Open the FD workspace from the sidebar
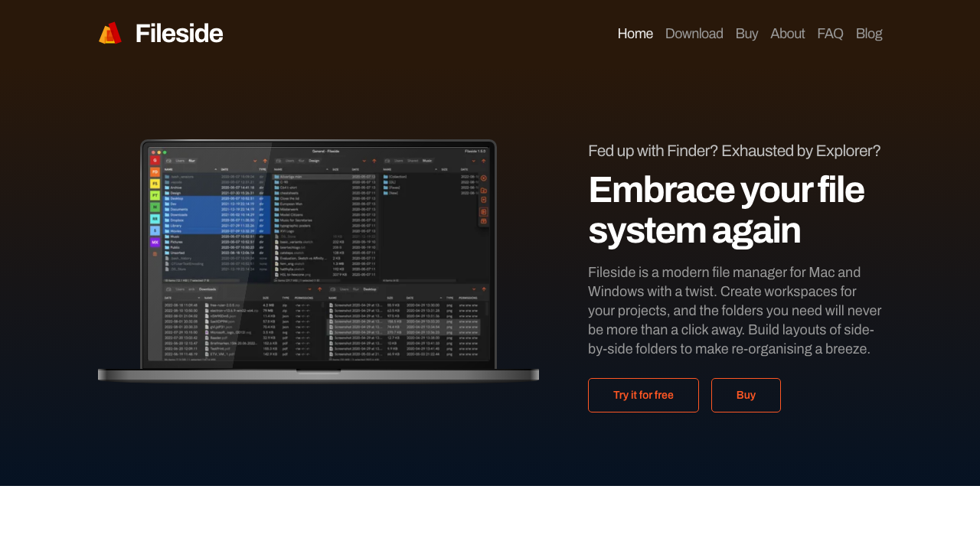The width and height of the screenshot is (980, 551). point(155,172)
